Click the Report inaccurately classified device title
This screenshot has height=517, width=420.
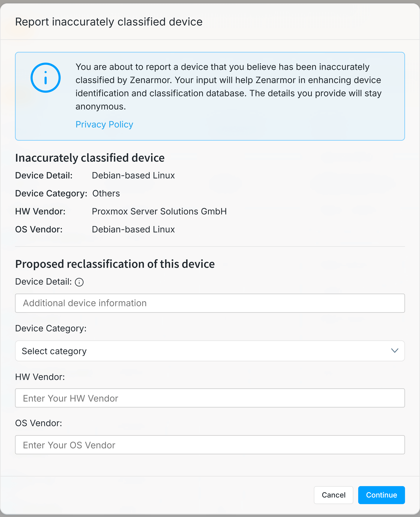[x=109, y=22]
